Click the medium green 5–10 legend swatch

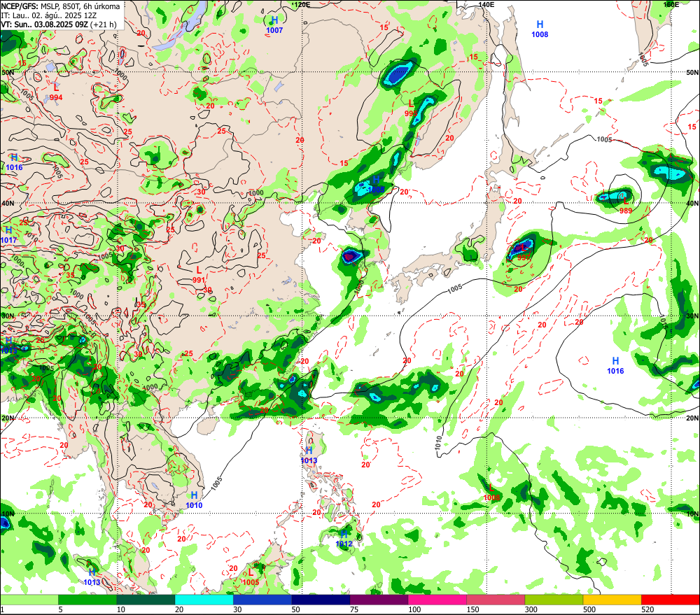[87, 600]
